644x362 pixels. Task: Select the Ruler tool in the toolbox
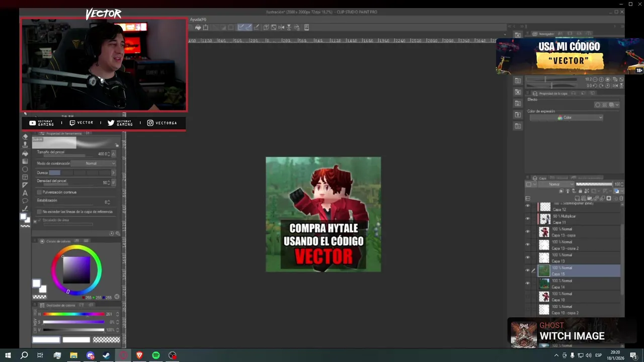tap(25, 185)
